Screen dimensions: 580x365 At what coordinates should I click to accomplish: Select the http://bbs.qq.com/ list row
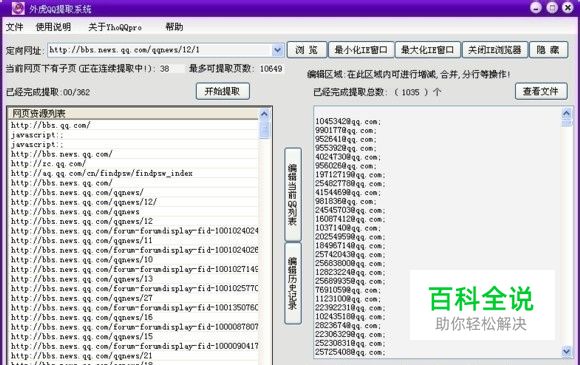pos(133,125)
